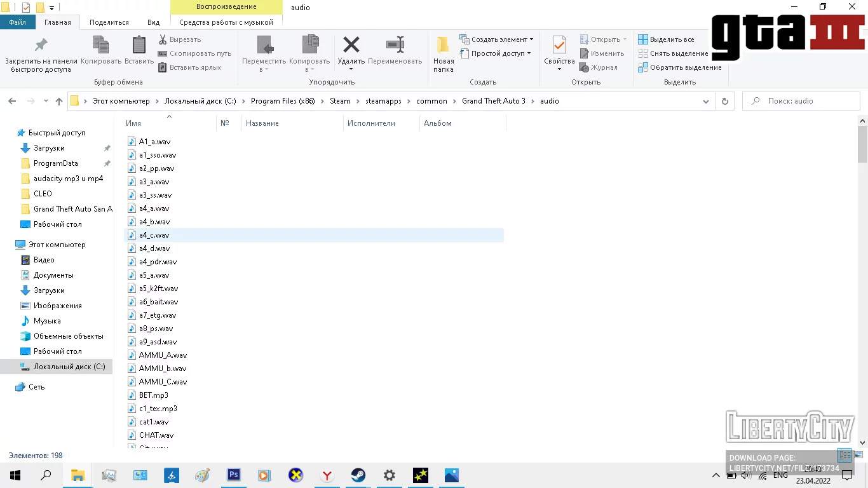The width and height of the screenshot is (868, 488).
Task: Expand the address bar history dropdown
Action: tap(706, 101)
